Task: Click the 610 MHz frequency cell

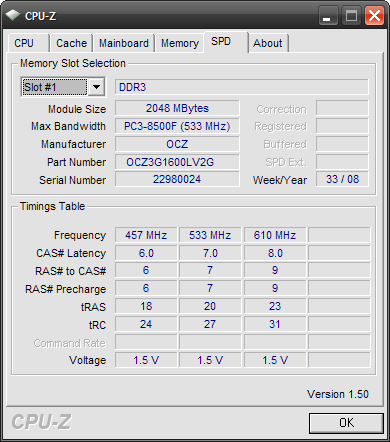Action: [275, 235]
